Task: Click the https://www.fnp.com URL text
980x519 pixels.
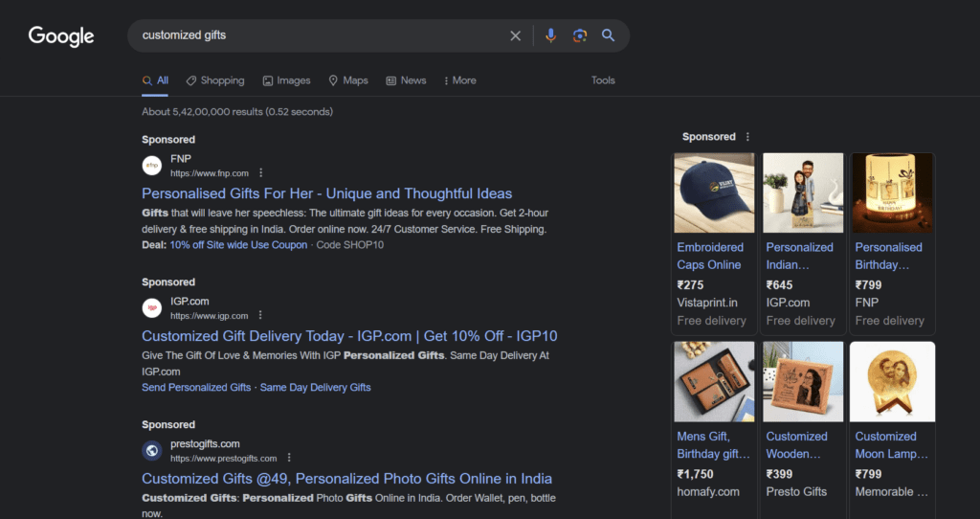Action: [210, 174]
